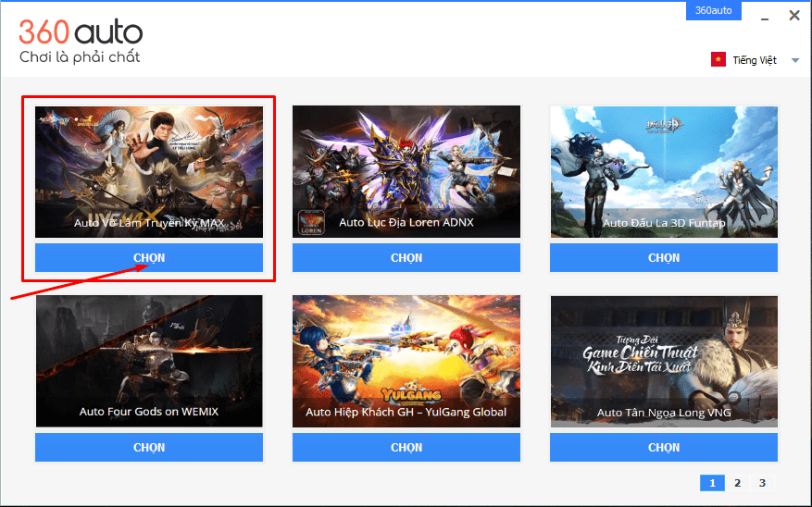Choose CHỌN under Auto Võ Lâm Truyền Kỳ MAX
This screenshot has height=507, width=812.
click(x=149, y=257)
